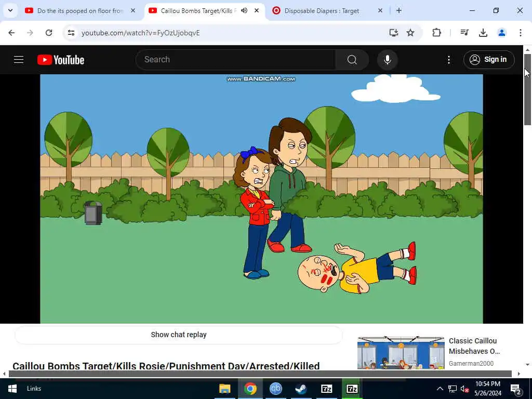Open notification center icon

[x=515, y=389]
